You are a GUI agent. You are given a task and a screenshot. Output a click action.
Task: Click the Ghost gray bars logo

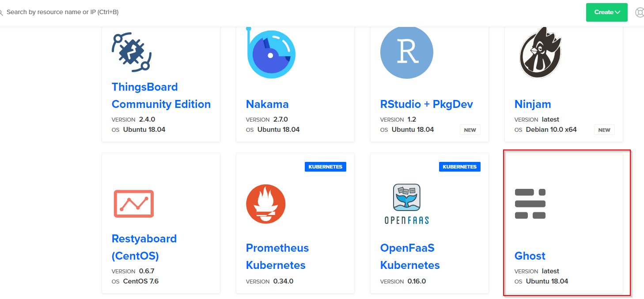[x=530, y=204]
